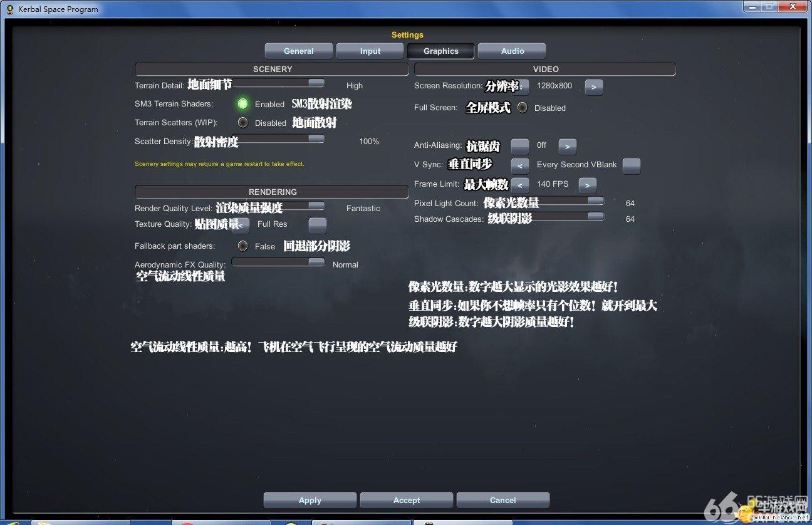Click V Sync previous arrow

coord(520,166)
